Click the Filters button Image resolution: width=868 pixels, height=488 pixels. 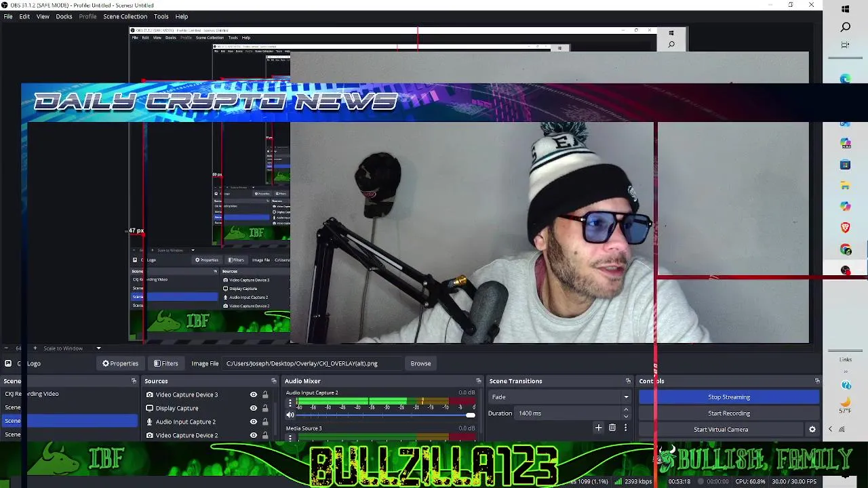165,363
